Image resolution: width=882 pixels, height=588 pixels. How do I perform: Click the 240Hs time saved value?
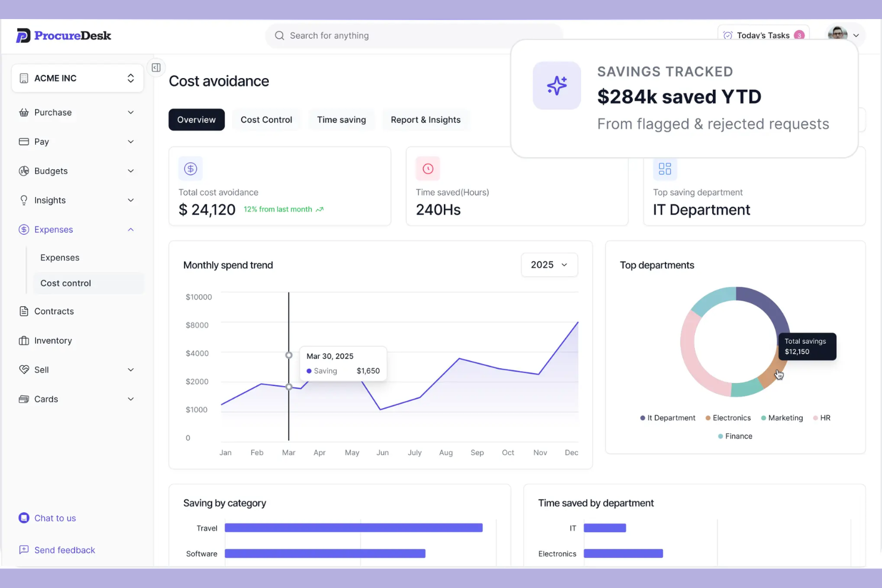click(438, 210)
